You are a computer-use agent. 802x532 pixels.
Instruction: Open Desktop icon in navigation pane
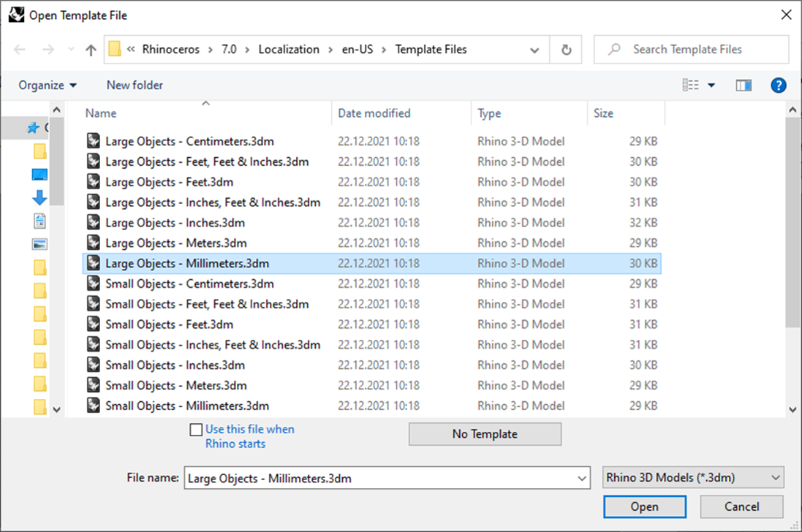[39, 175]
